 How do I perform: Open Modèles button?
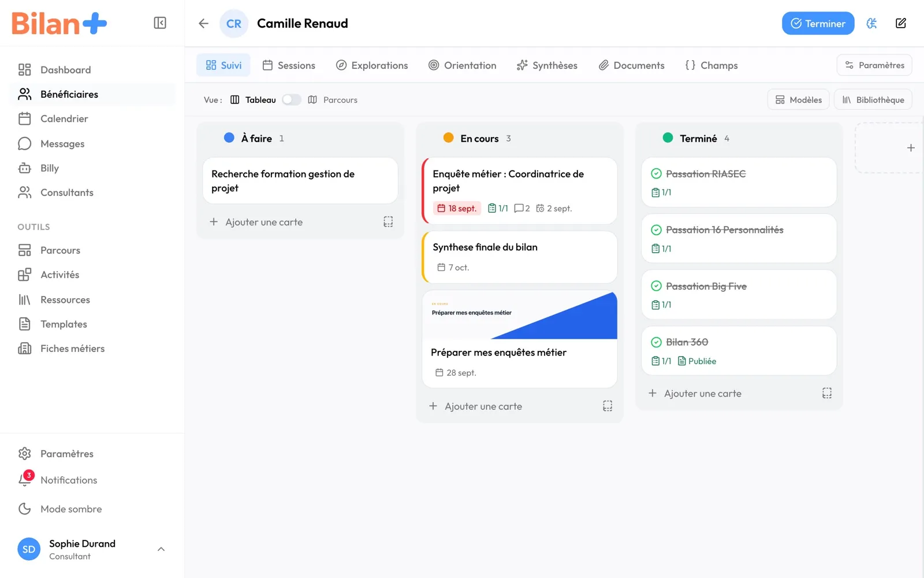click(x=799, y=99)
